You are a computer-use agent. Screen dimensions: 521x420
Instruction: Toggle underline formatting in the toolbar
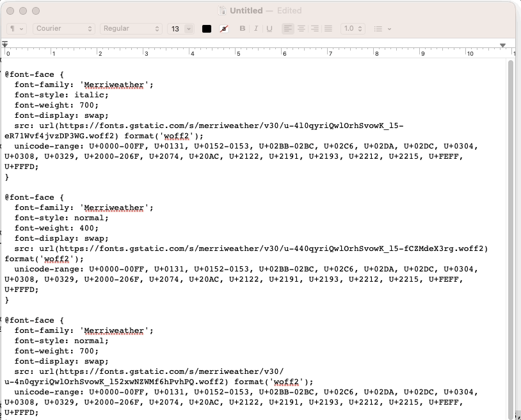coord(268,28)
